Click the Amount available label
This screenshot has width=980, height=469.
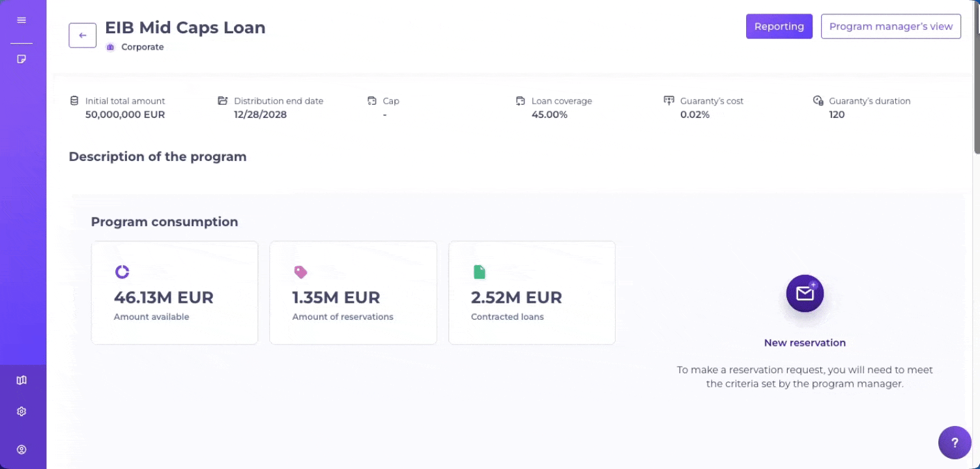coord(151,317)
